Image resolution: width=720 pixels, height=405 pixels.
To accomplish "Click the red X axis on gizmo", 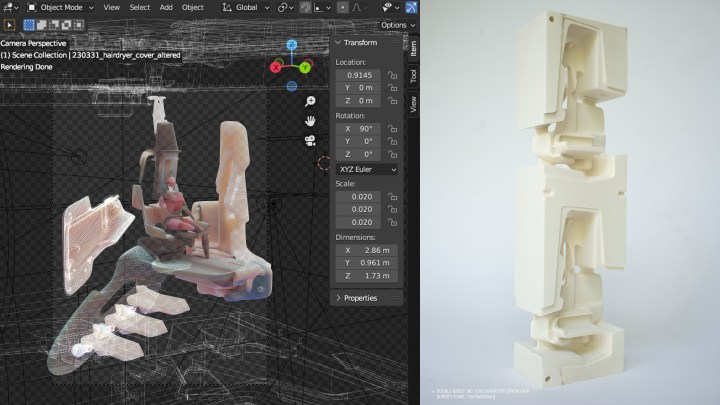I will pos(277,68).
